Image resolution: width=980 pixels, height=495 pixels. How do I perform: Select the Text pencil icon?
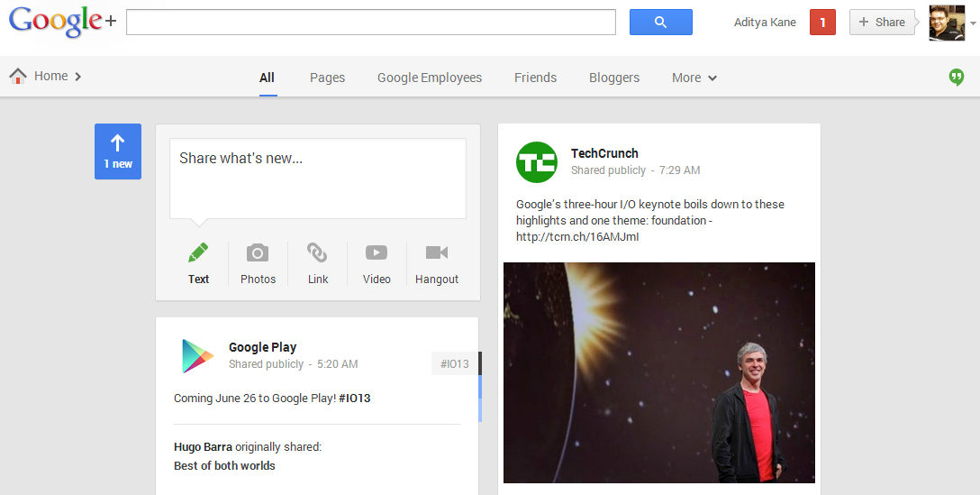pyautogui.click(x=198, y=252)
